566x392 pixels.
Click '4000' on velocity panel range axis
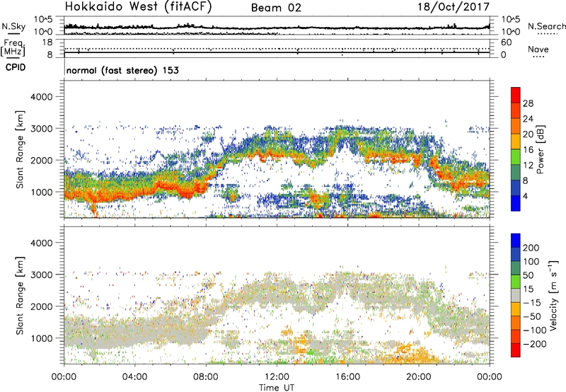point(41,243)
